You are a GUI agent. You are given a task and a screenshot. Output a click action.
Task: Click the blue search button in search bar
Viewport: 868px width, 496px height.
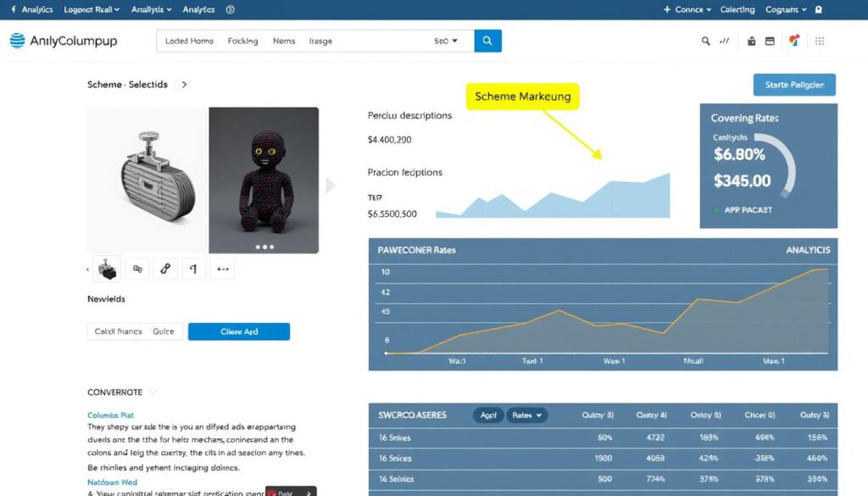click(487, 41)
